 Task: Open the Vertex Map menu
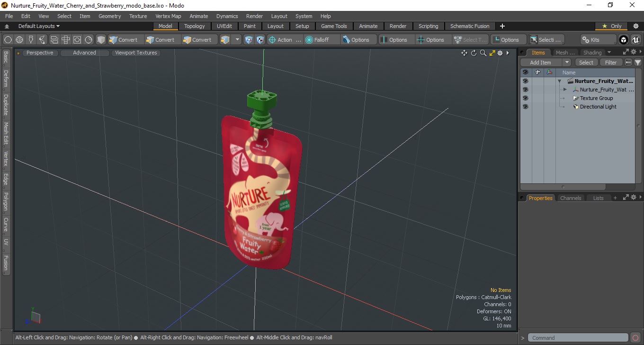pos(168,16)
